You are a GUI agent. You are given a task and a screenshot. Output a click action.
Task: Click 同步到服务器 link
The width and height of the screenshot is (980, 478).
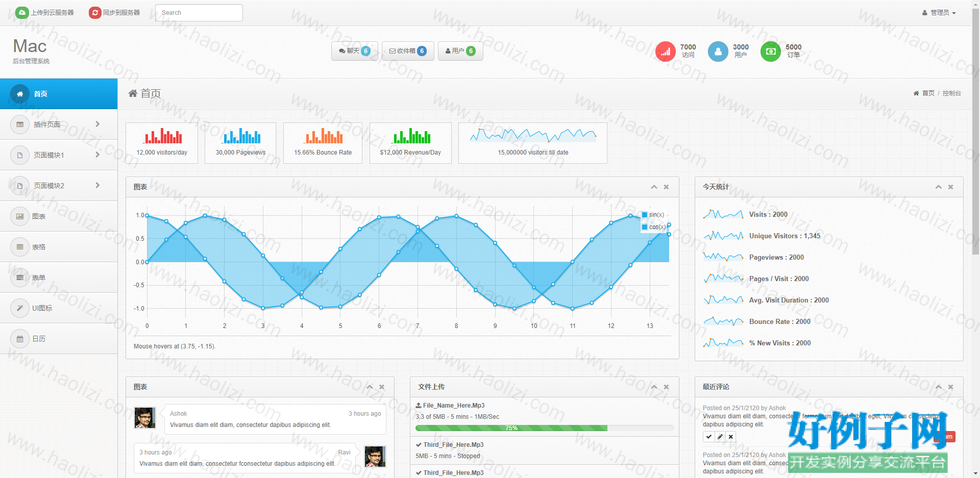pyautogui.click(x=121, y=13)
